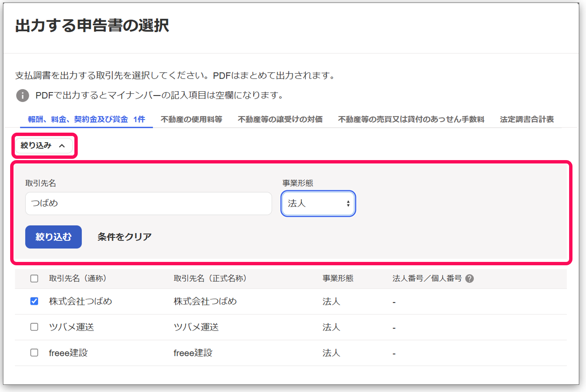Open the 不動産等の譲受けの対価 tab
This screenshot has width=586, height=392.
tap(280, 119)
